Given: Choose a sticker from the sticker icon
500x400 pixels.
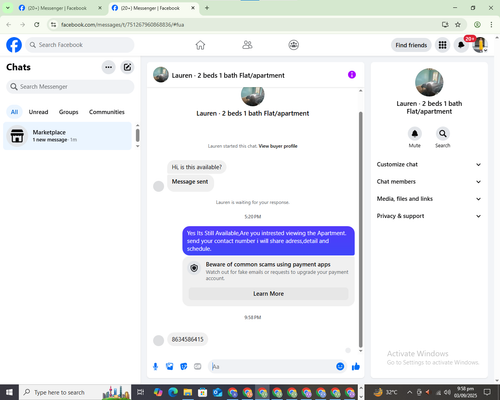Looking at the screenshot, I should (x=184, y=367).
